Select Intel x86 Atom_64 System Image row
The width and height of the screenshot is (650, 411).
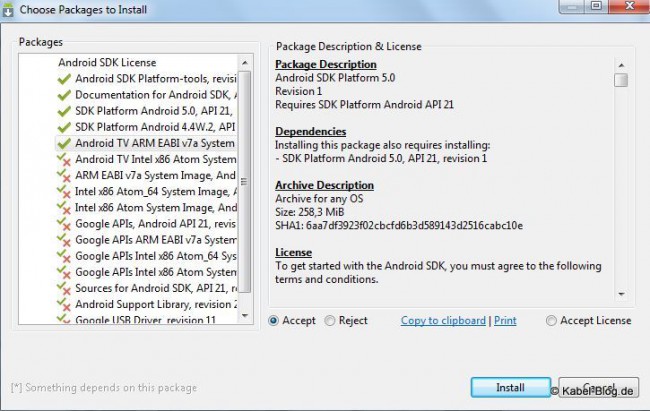146,192
